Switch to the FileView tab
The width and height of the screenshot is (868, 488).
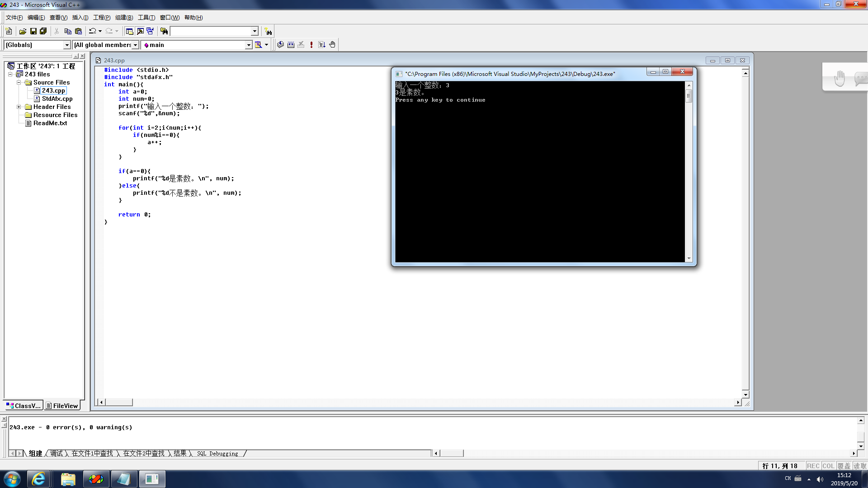click(62, 406)
